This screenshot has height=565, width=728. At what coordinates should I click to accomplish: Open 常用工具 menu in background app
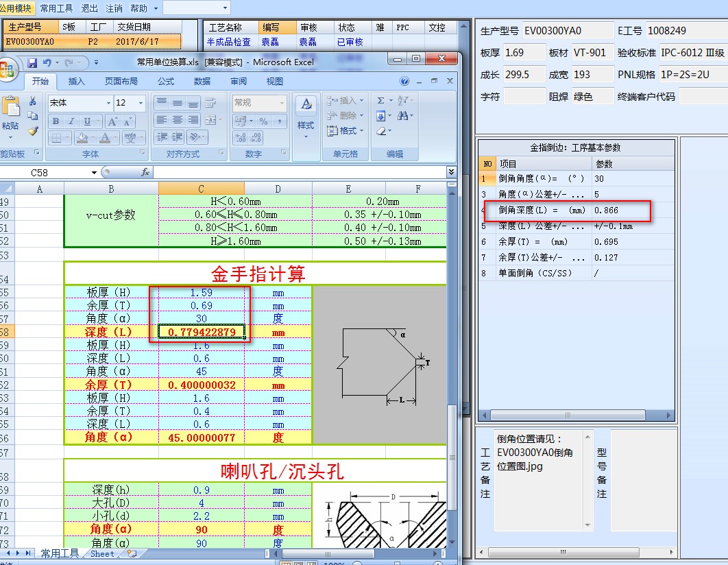(56, 8)
